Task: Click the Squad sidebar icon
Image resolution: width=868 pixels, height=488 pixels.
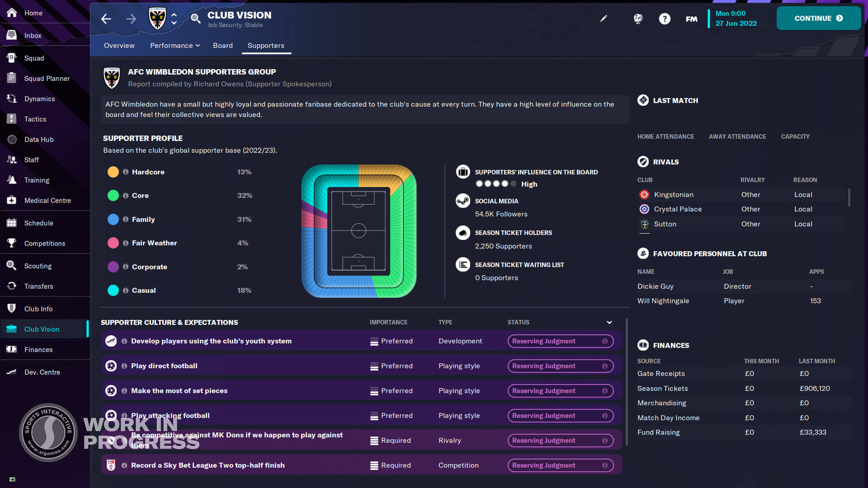Action: click(x=12, y=58)
